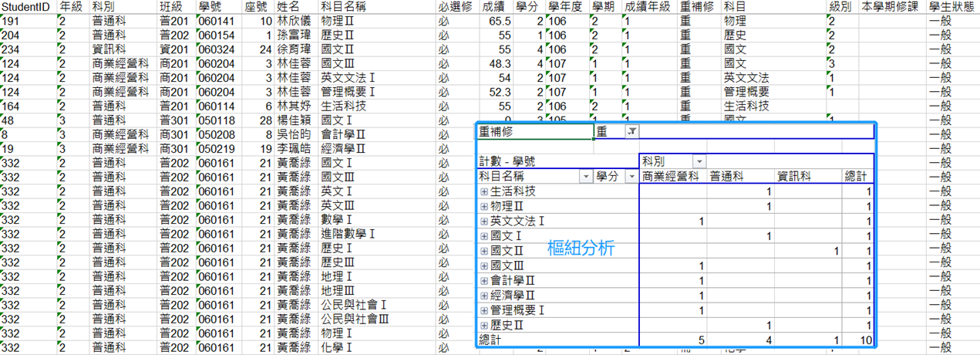Select the student number cell 060141
The height and width of the screenshot is (355, 980).
[x=219, y=21]
